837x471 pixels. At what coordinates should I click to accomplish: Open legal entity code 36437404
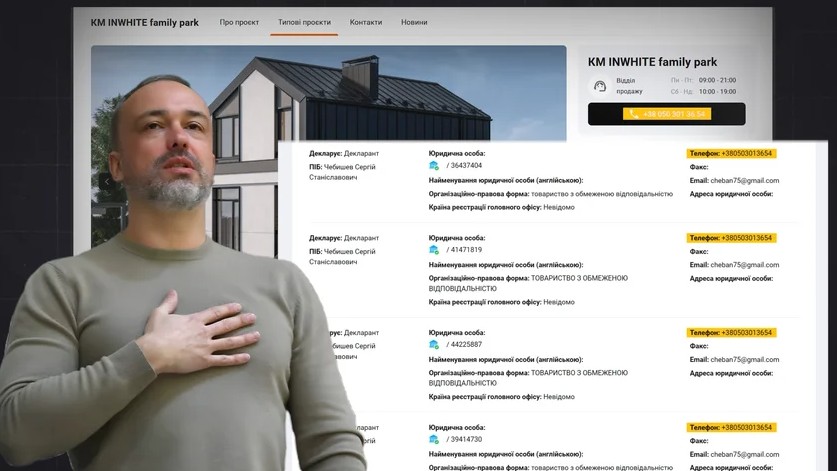[466, 166]
